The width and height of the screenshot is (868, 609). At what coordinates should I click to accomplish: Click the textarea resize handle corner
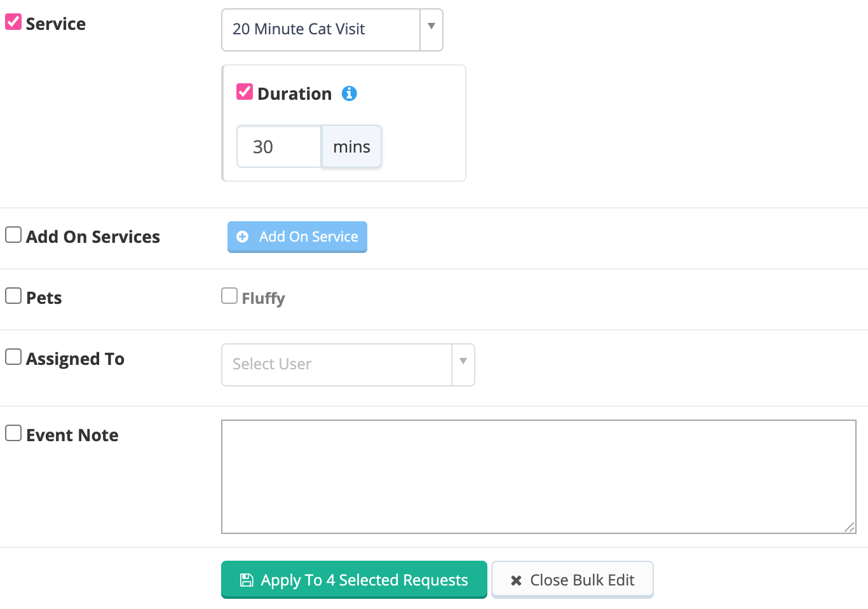point(850,527)
